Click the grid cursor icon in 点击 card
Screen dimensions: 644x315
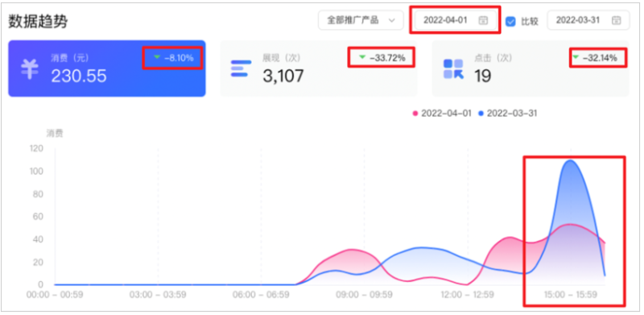tap(453, 68)
